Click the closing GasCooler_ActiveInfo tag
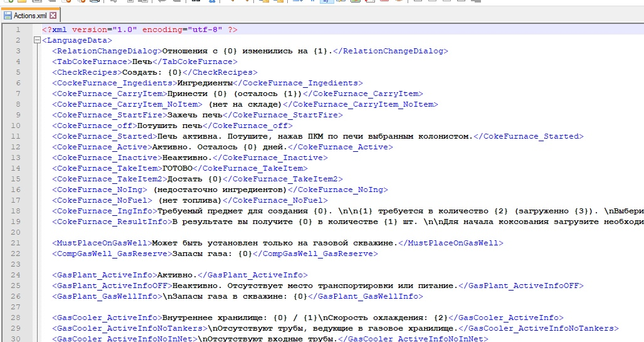The image size is (644, 342). 506,318
